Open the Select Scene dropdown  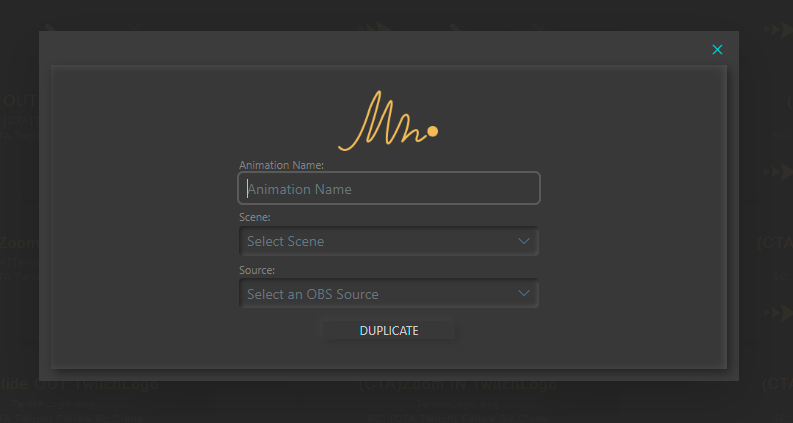coord(380,241)
